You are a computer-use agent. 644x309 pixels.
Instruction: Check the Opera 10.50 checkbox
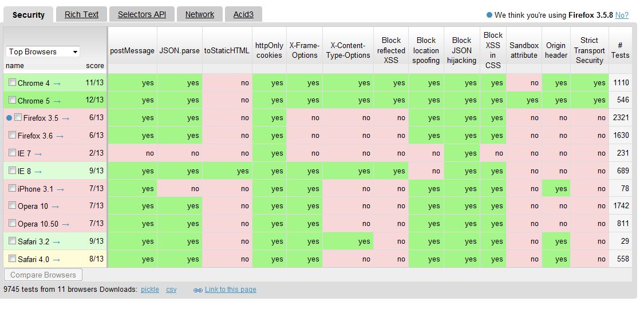[13, 223]
